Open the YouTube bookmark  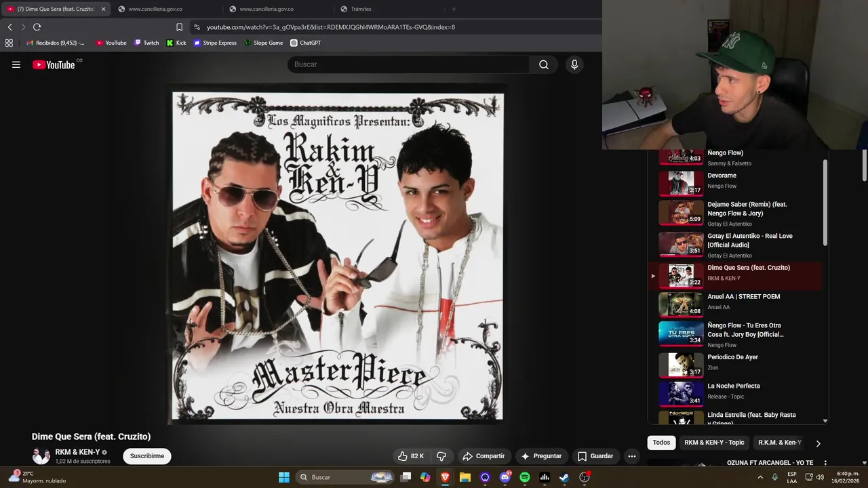tap(111, 43)
